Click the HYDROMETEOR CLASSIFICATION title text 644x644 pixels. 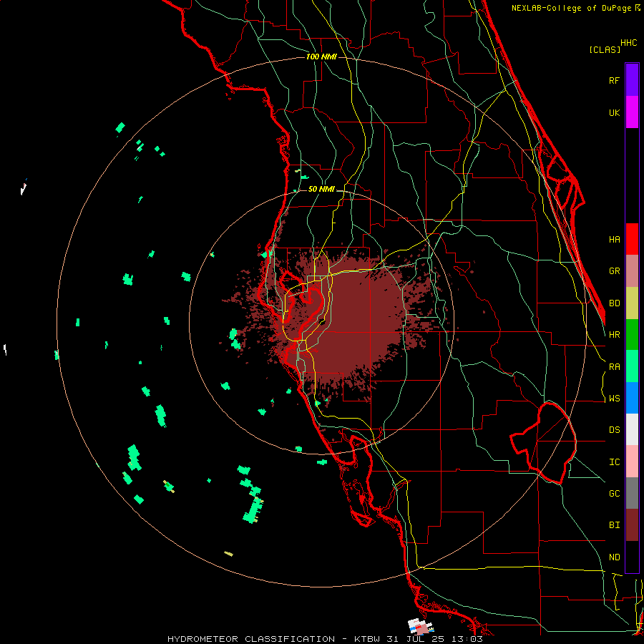coord(251,639)
